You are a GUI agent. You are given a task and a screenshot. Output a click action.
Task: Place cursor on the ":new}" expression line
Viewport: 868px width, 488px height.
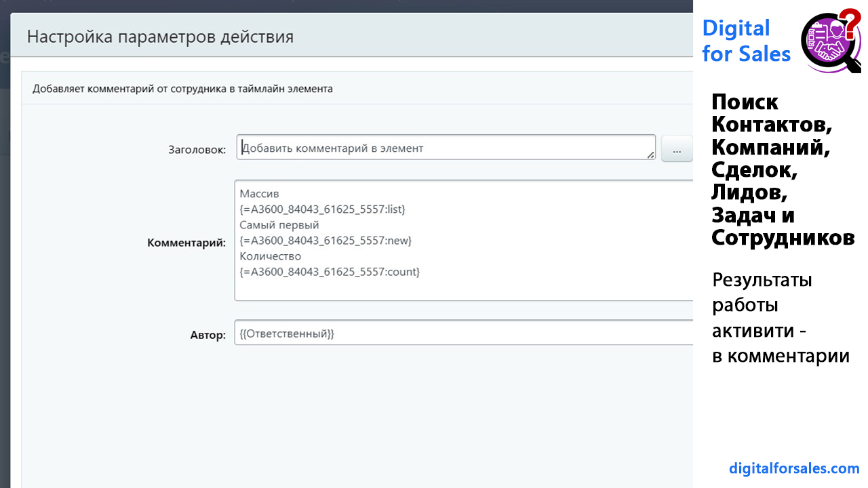(325, 241)
